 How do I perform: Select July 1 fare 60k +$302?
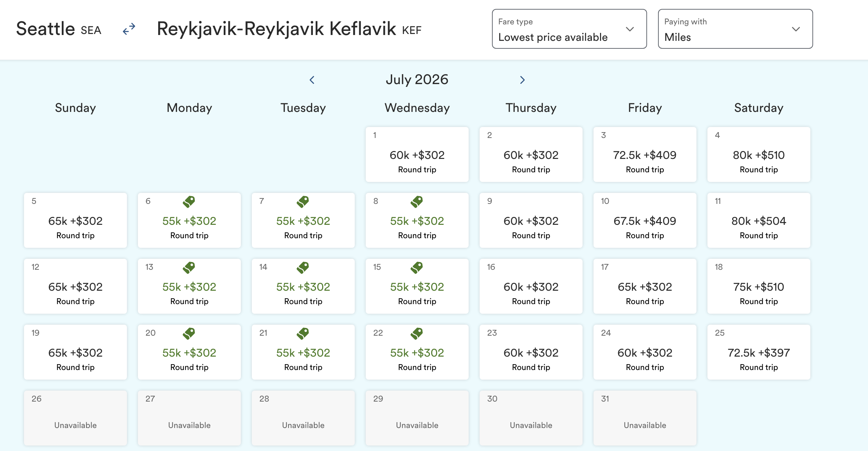pyautogui.click(x=417, y=154)
